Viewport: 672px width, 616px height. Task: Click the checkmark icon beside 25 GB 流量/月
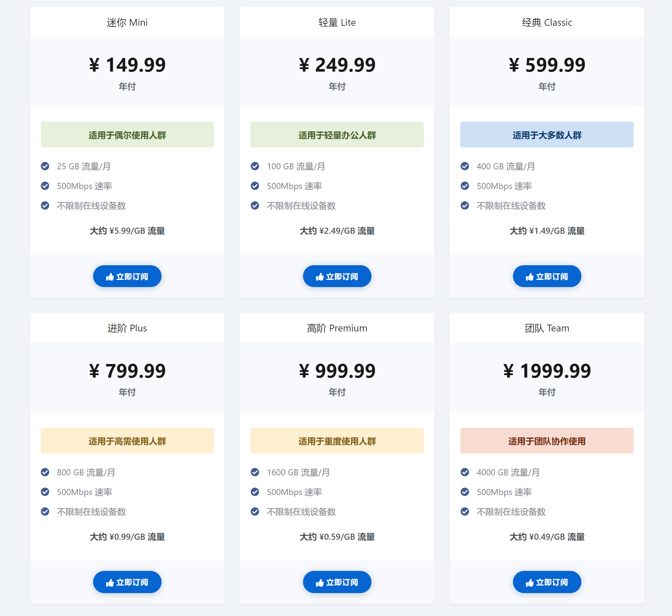[x=45, y=166]
